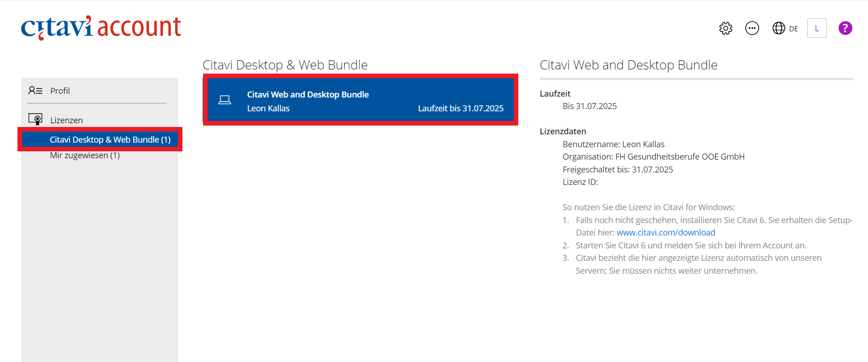
Task: Click So nutzen Sie die Lizenz text
Action: (x=649, y=207)
